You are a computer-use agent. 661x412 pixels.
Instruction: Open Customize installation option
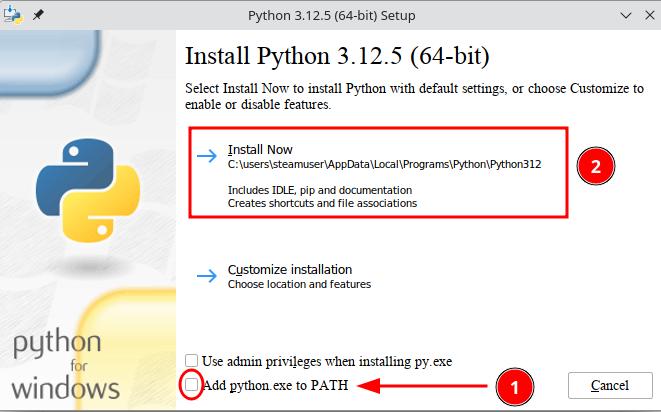(289, 270)
